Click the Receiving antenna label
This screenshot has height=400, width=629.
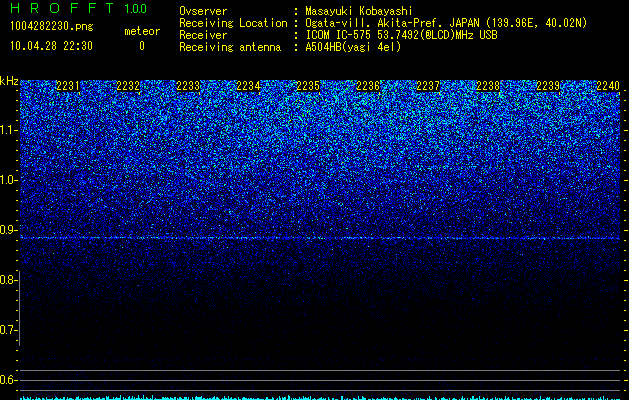point(230,47)
